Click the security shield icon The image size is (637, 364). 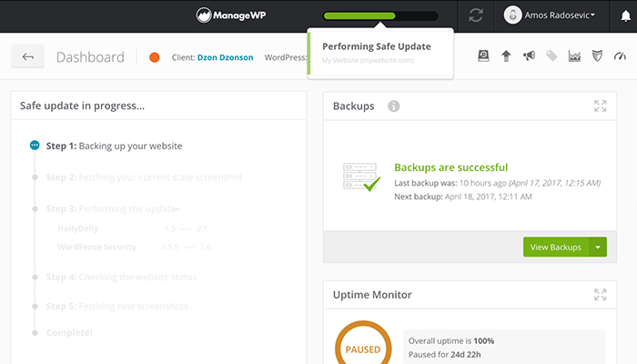[597, 56]
